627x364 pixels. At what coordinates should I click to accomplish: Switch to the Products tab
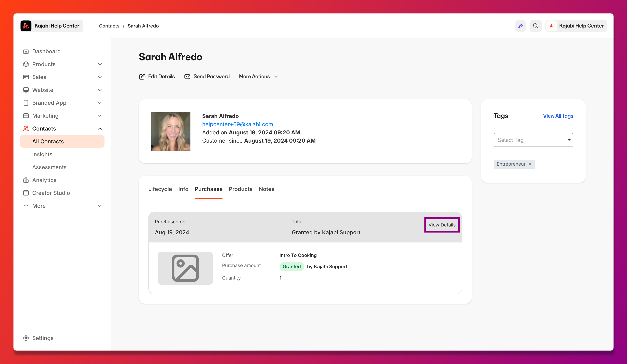[240, 189]
